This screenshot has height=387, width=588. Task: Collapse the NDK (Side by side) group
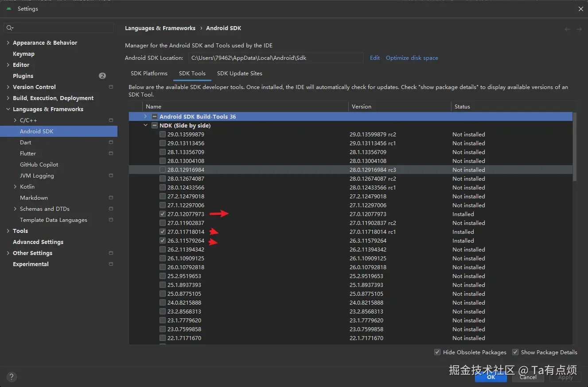tap(145, 125)
